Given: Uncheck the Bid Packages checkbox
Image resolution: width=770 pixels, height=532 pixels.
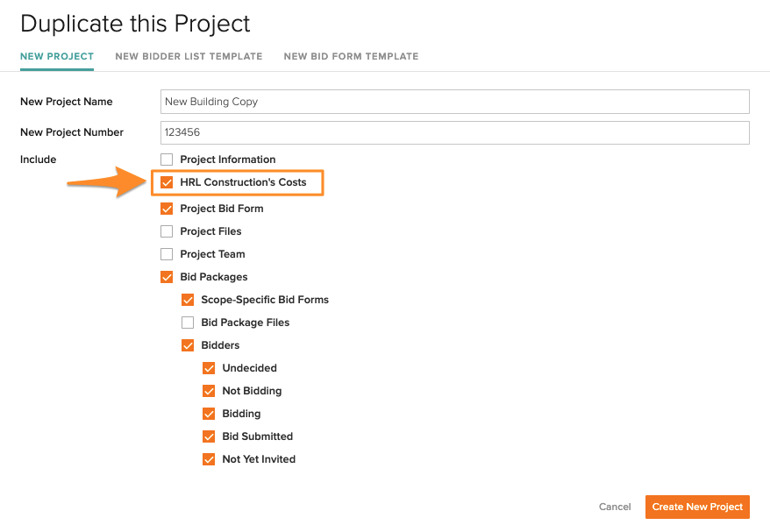Looking at the screenshot, I should coord(167,277).
